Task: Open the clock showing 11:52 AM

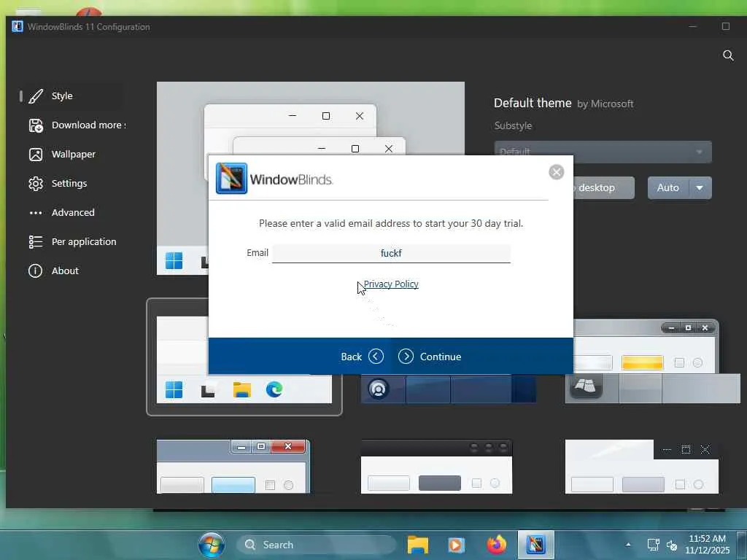Action: coord(708,544)
